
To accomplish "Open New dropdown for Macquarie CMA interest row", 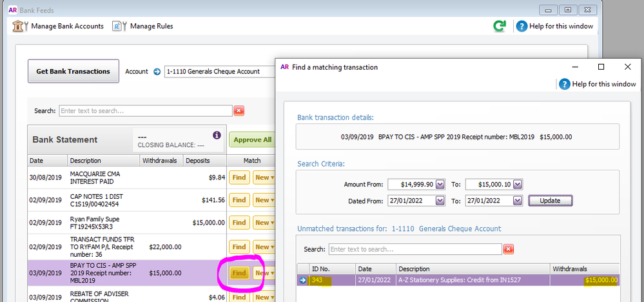I will 264,177.
